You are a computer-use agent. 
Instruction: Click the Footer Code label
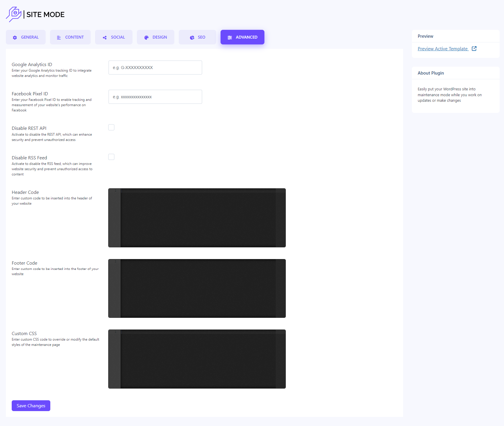pyautogui.click(x=25, y=263)
